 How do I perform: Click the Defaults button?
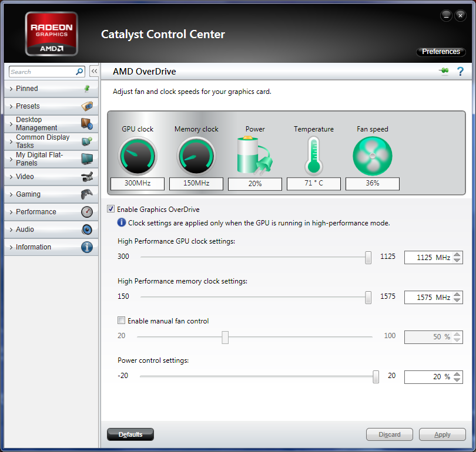coord(130,434)
